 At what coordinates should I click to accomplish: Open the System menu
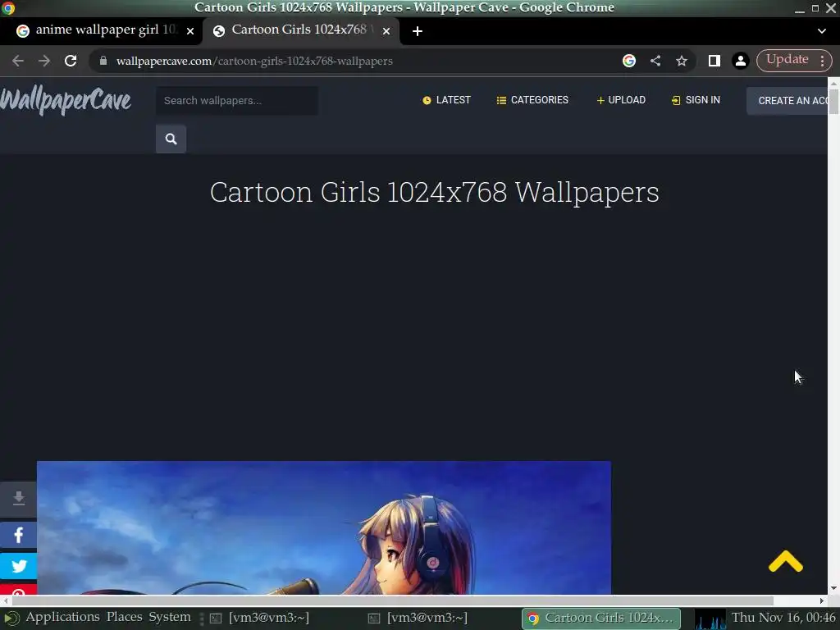click(x=170, y=617)
